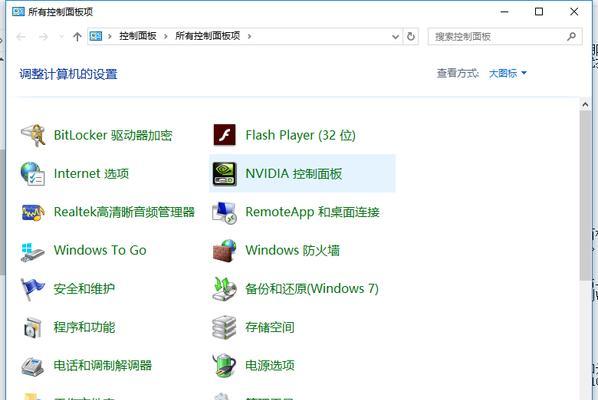This screenshot has width=598, height=400.
Task: Click the vertical scrollbar up arrow
Action: 585,104
